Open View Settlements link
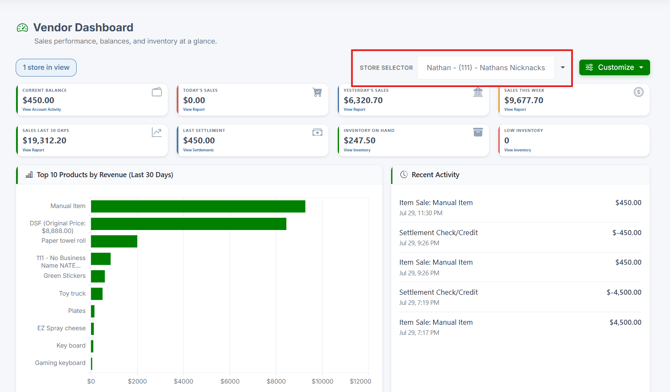The image size is (670, 392). pos(198,150)
